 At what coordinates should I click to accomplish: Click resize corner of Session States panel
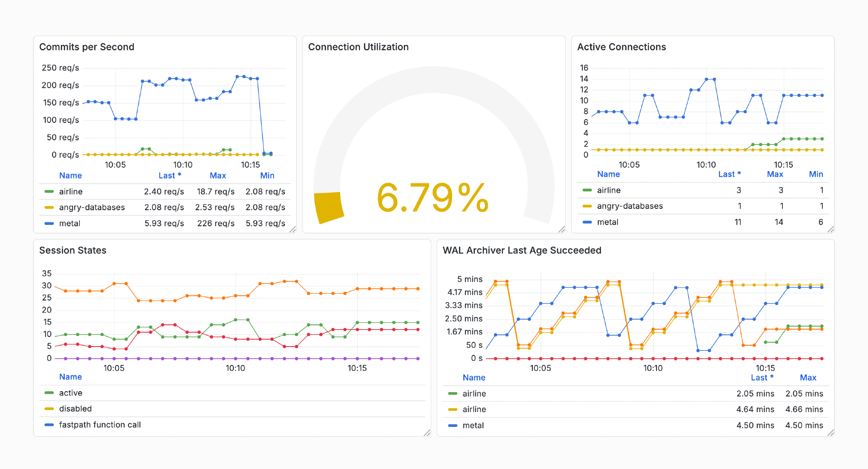(x=427, y=433)
